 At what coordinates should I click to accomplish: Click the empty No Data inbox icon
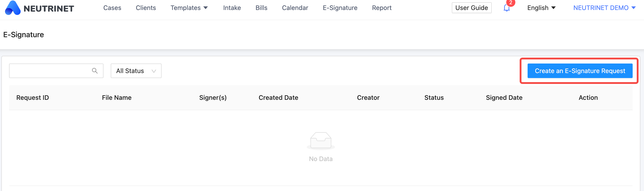click(320, 140)
